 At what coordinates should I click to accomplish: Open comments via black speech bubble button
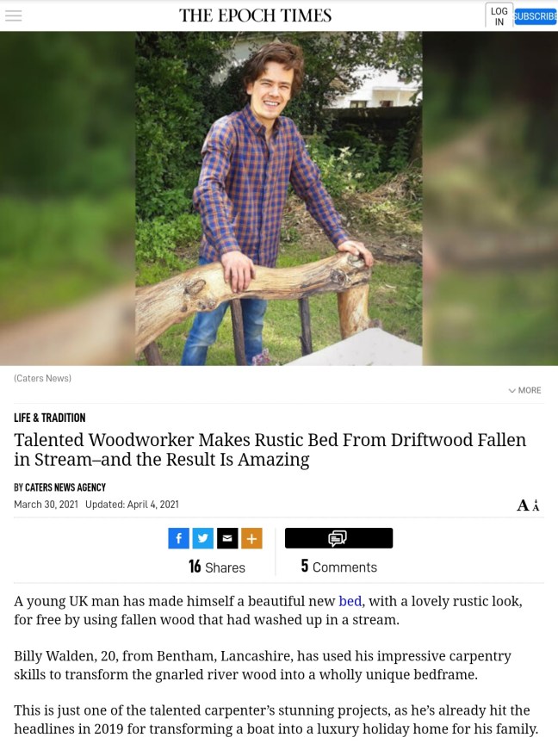coord(338,538)
